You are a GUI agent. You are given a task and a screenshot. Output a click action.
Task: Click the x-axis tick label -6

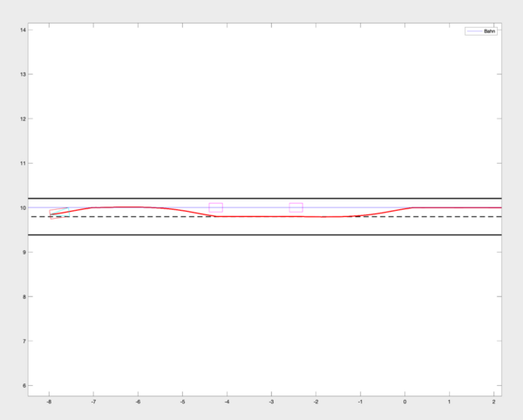click(137, 403)
